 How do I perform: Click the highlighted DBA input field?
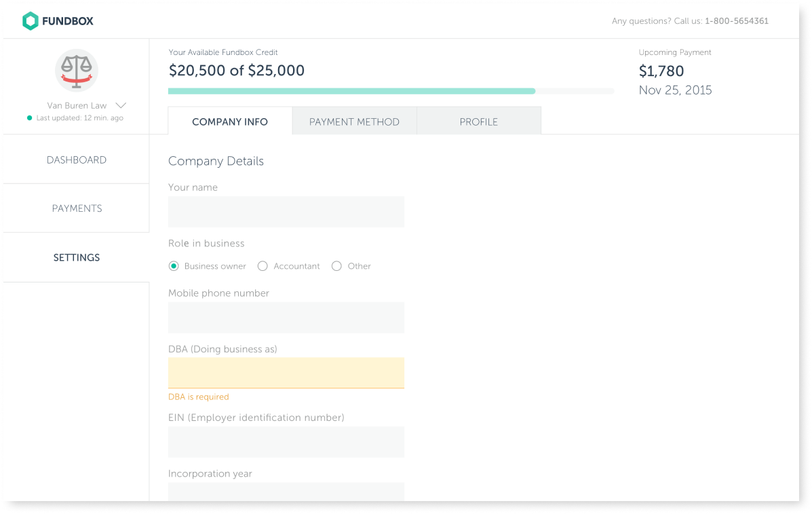point(286,373)
